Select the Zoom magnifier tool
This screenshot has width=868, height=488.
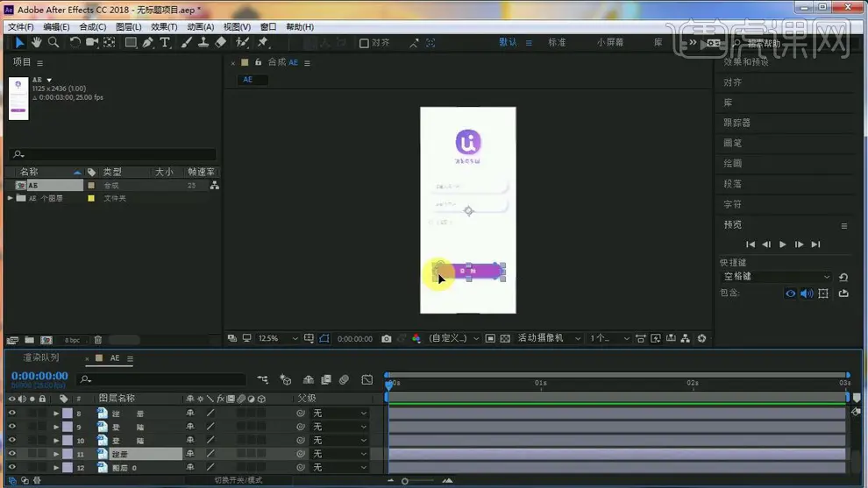tap(53, 42)
